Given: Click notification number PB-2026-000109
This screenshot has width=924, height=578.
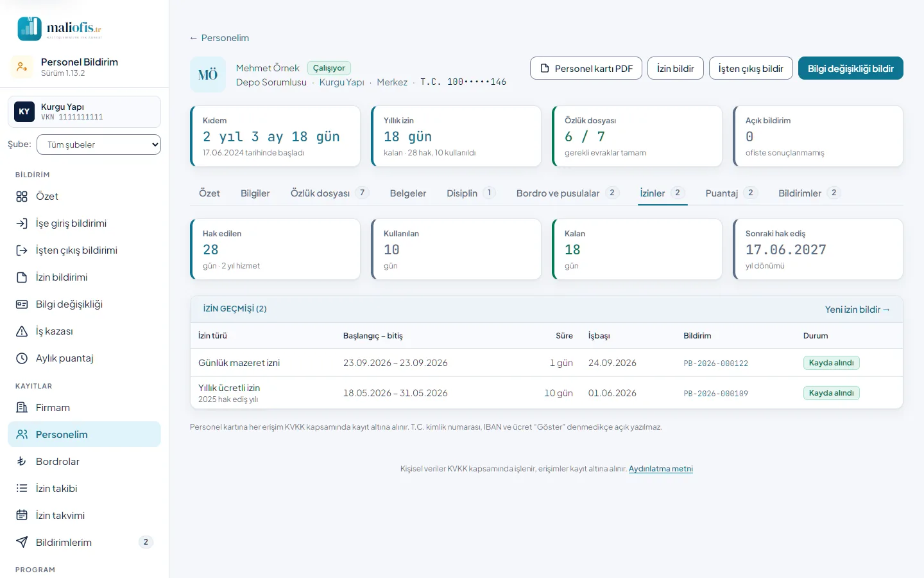Looking at the screenshot, I should 716,394.
